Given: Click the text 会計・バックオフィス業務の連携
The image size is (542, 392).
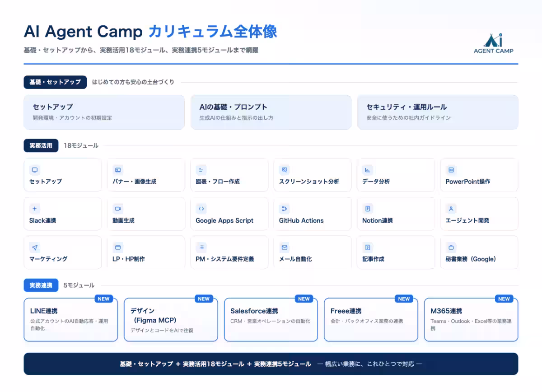Looking at the screenshot, I should (366, 322).
